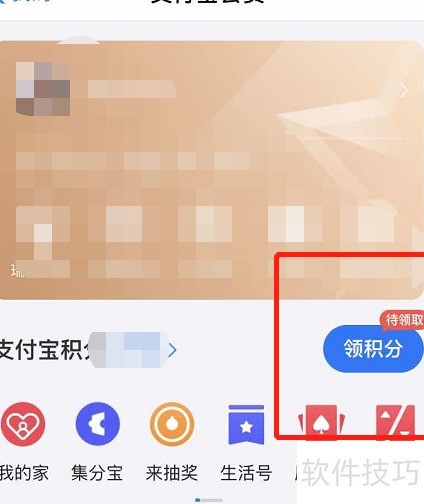
Task: Open the 支付宝积分 heading text
Action: point(46,350)
